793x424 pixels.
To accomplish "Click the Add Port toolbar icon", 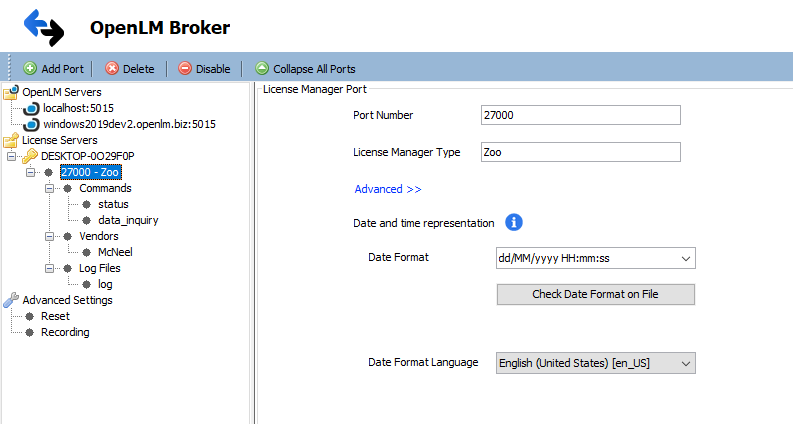I will 30,69.
